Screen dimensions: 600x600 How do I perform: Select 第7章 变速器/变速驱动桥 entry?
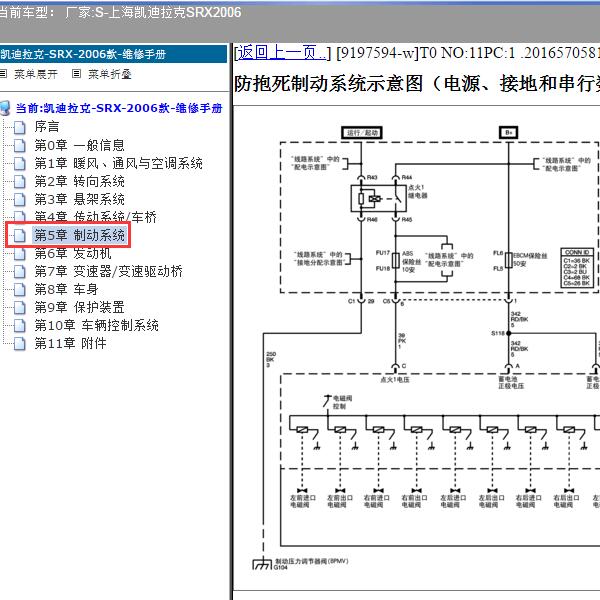pos(108,271)
